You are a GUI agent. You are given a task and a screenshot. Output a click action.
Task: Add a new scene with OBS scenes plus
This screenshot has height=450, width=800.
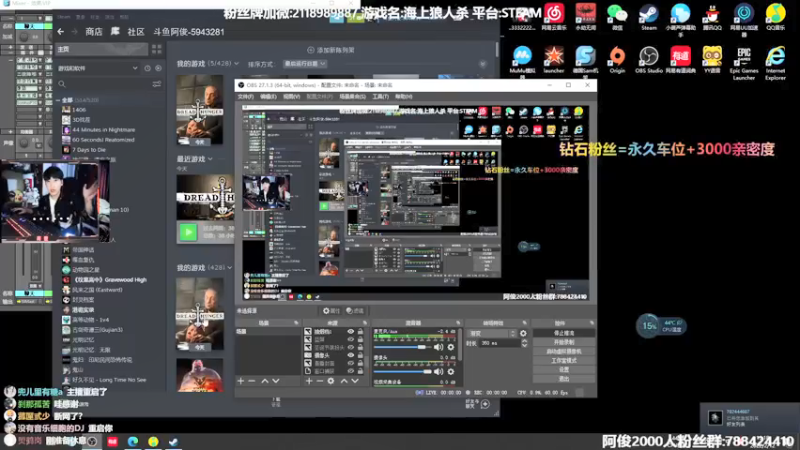240,381
